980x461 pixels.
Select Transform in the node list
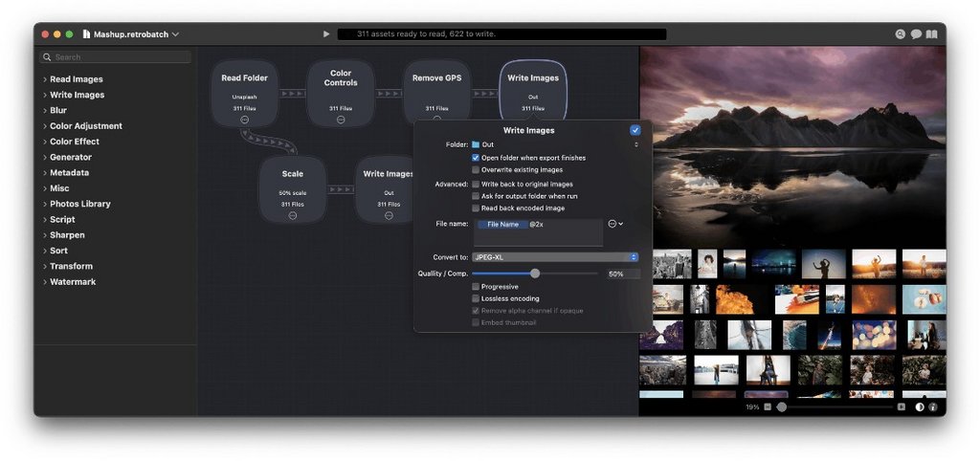click(x=71, y=267)
